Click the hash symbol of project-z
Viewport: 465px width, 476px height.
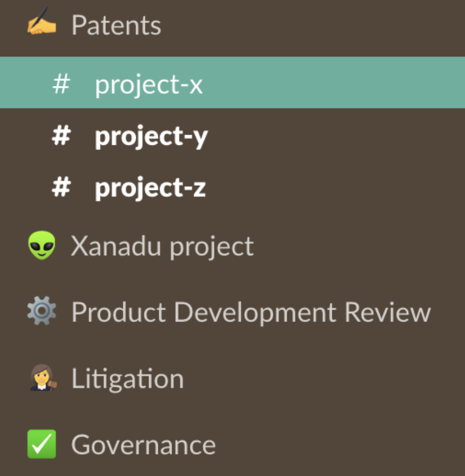61,187
